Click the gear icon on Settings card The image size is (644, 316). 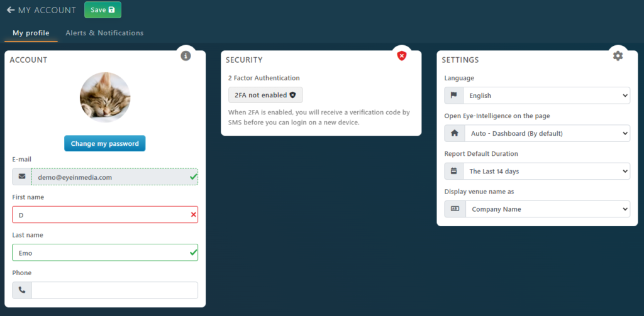click(x=618, y=56)
